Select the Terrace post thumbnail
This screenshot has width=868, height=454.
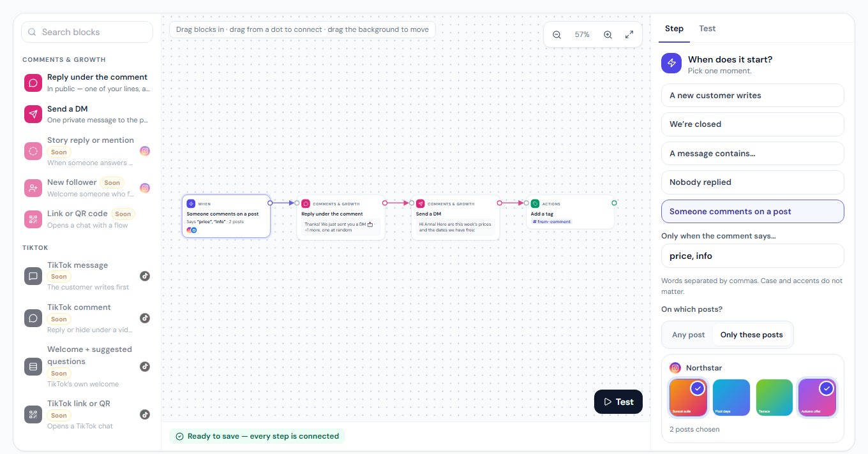tap(774, 397)
